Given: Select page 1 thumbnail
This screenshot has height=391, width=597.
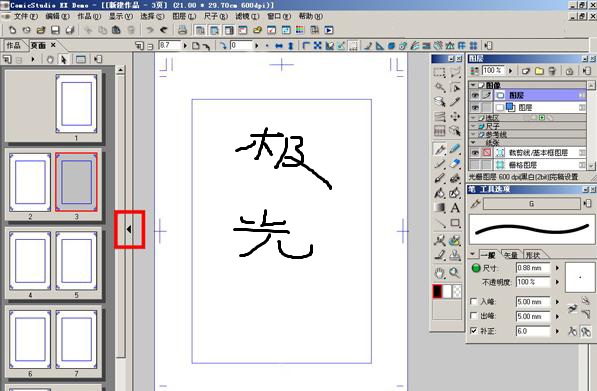Looking at the screenshot, I should [76, 104].
